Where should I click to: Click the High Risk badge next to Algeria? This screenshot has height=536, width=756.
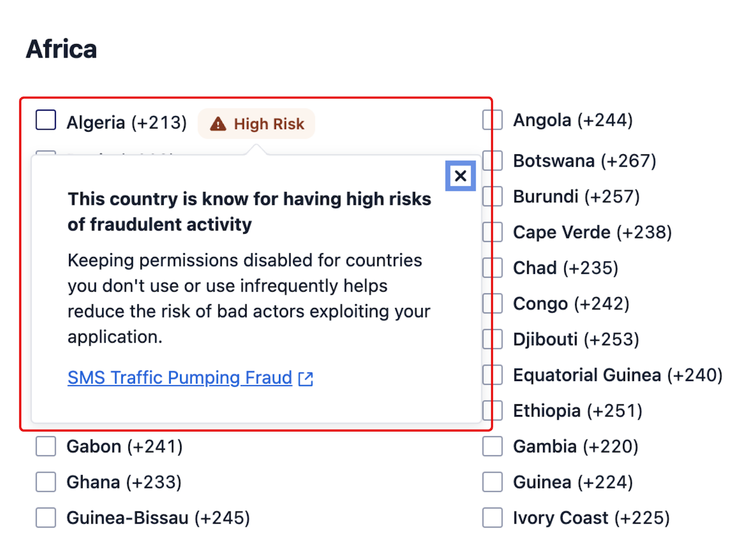(256, 123)
